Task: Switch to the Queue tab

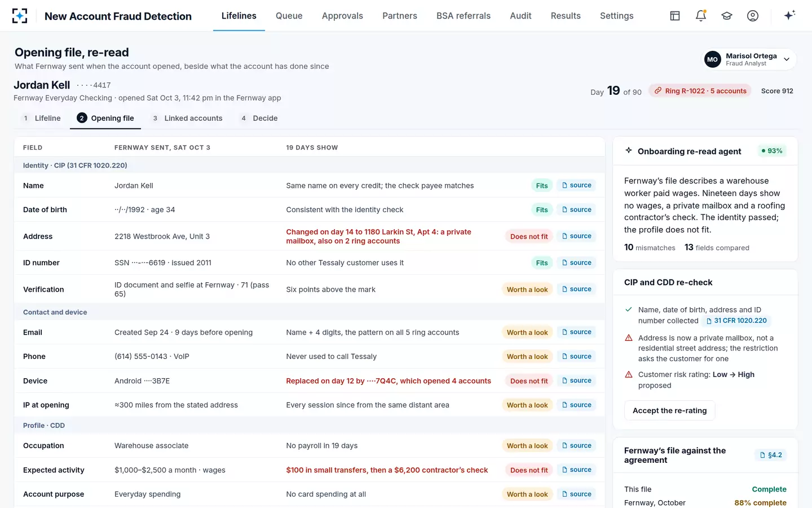Action: point(289,16)
